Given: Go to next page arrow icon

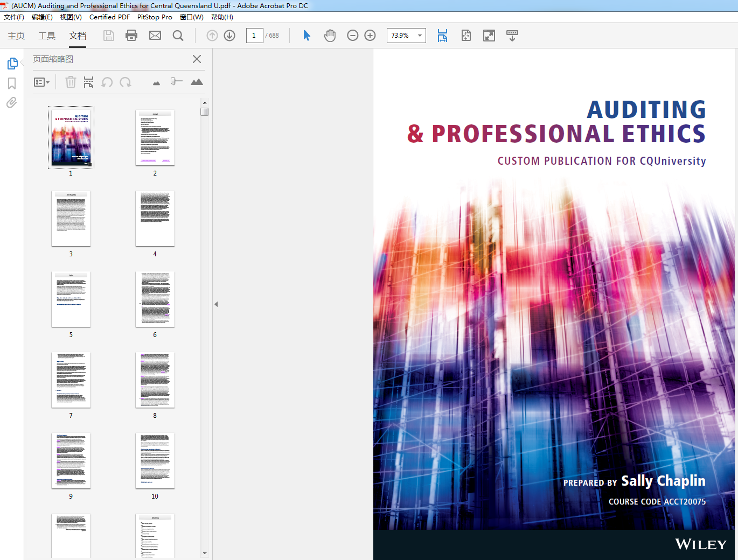Looking at the screenshot, I should (229, 36).
